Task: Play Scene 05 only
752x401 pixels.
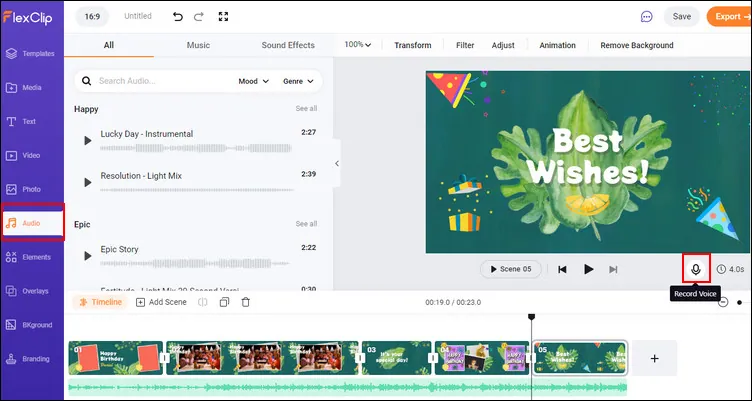Action: [511, 269]
